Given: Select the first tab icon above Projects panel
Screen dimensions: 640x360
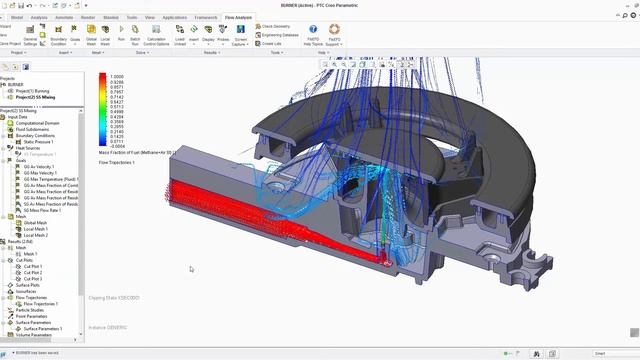Looking at the screenshot, I should point(5,67).
